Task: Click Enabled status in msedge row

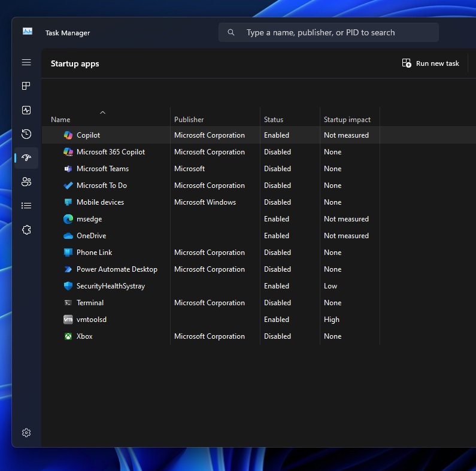Action: tap(277, 219)
